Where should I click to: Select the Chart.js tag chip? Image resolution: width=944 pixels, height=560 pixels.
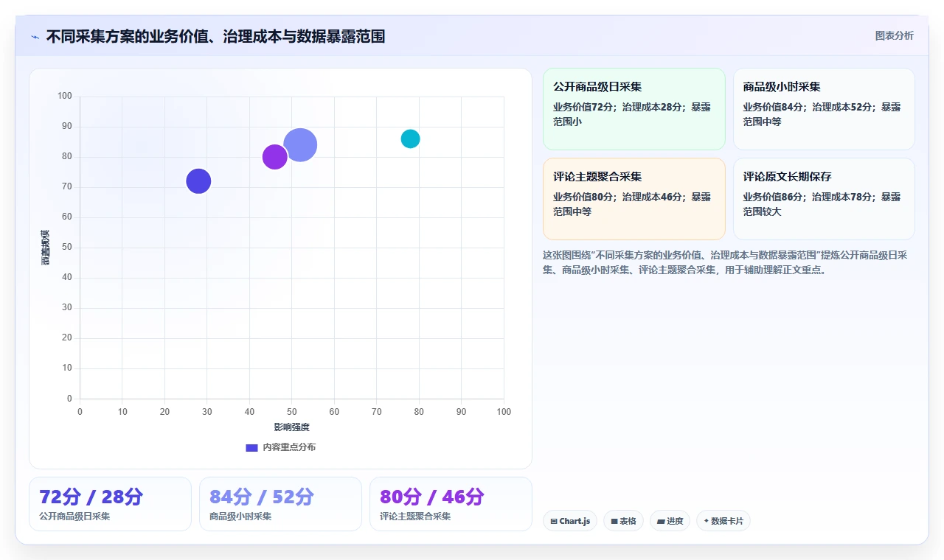(570, 521)
